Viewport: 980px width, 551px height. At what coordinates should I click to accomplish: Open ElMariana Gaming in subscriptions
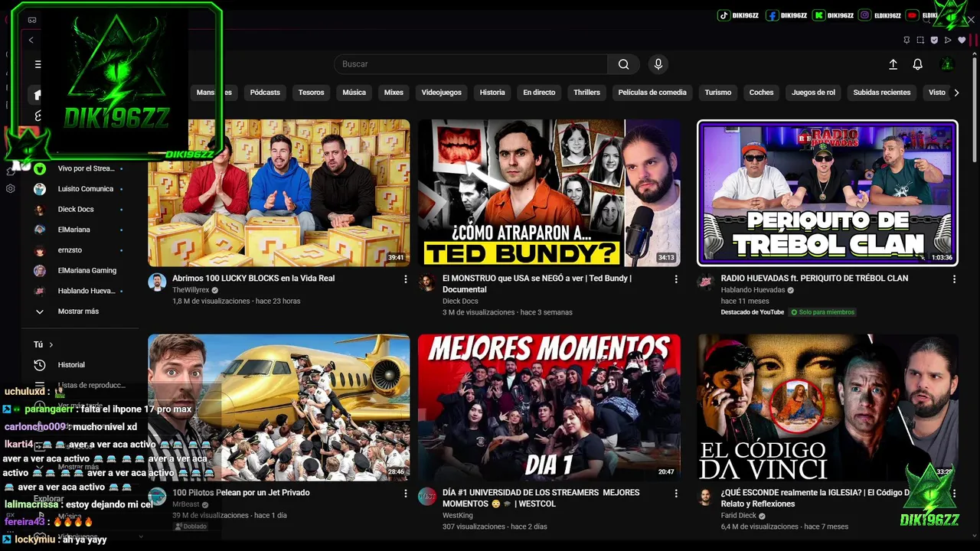point(80,271)
